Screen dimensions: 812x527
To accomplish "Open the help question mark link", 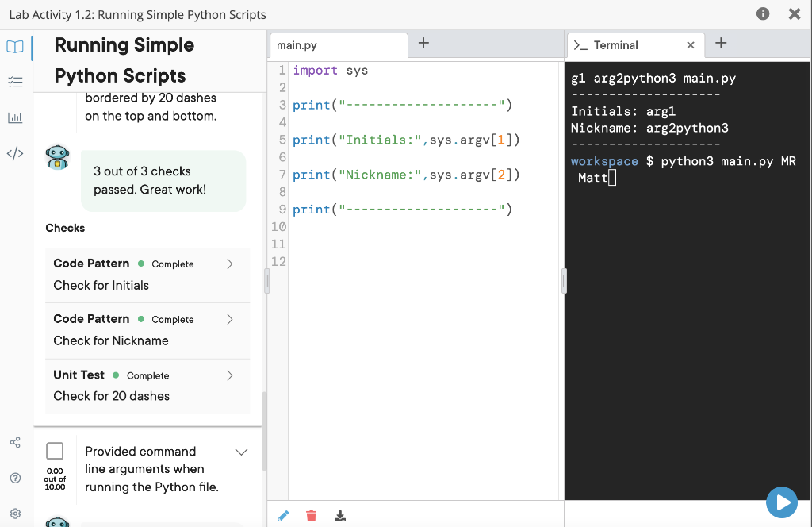I will [x=15, y=478].
